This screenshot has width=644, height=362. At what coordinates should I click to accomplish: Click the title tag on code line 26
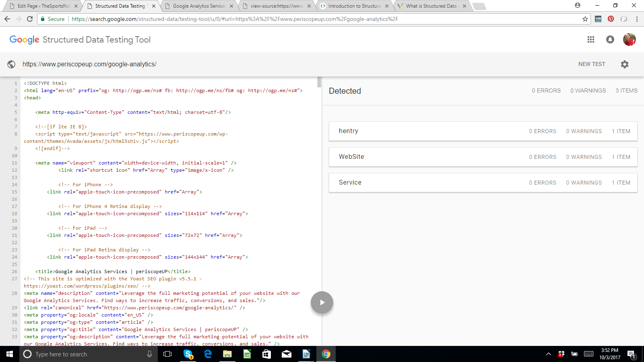113,271
